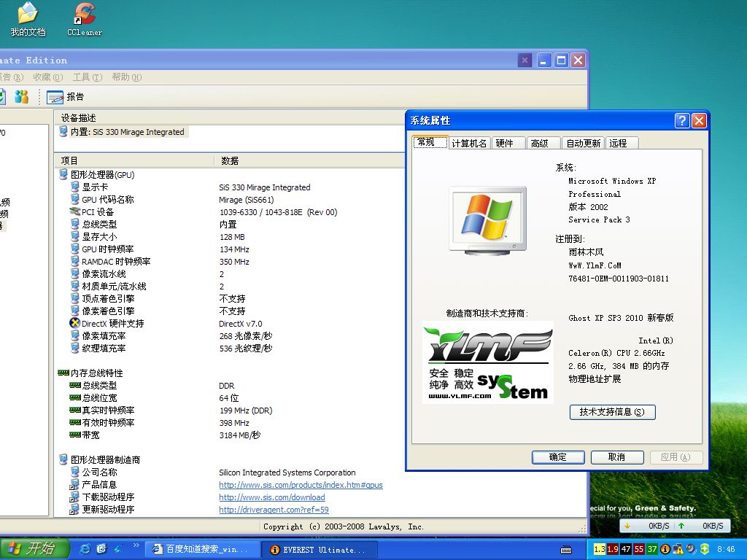
Task: Switch to the 计算机名 tab
Action: click(469, 144)
